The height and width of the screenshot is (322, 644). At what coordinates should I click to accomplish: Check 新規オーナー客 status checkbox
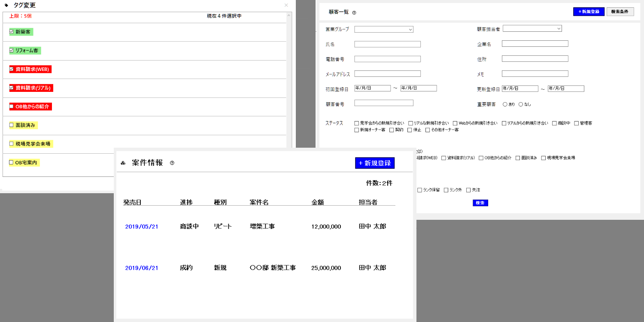click(357, 130)
